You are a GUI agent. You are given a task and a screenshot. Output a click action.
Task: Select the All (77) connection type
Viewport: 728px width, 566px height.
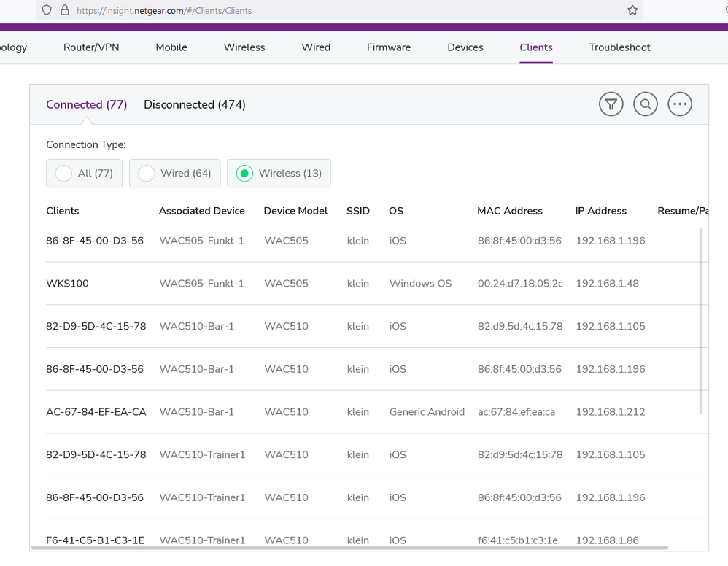click(84, 174)
